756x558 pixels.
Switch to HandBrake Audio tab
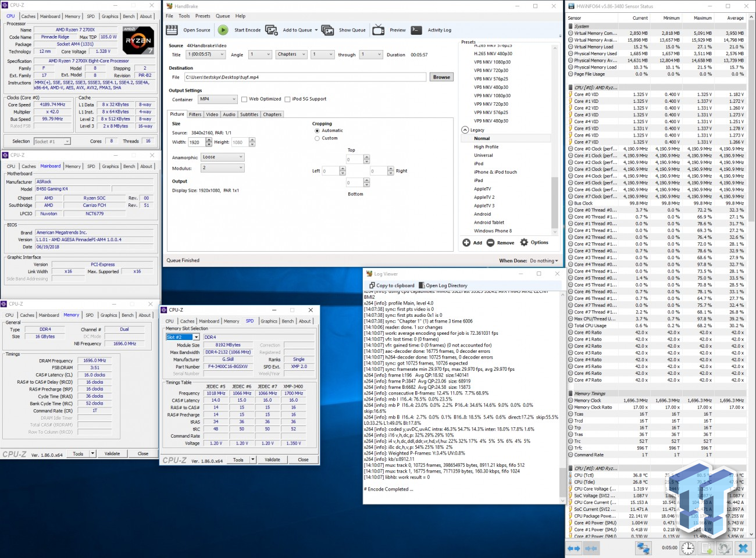point(229,115)
